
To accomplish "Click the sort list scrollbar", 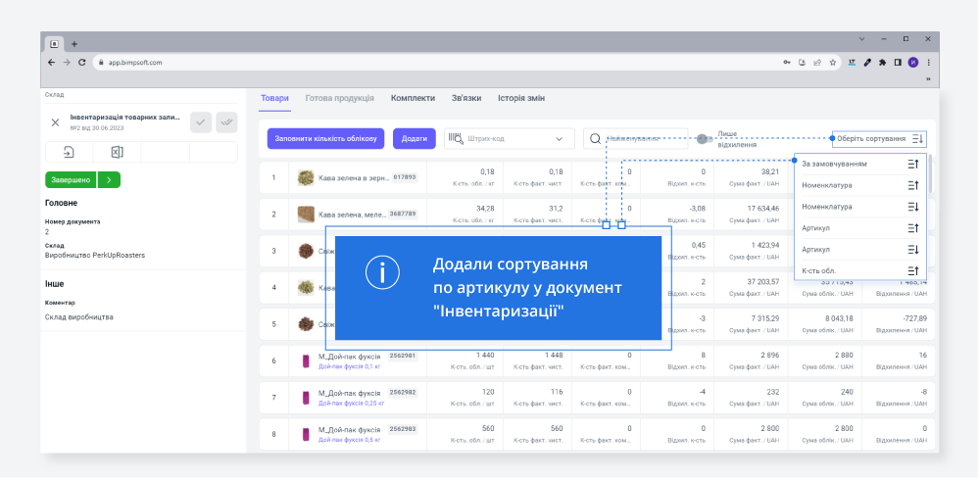I will pos(929,176).
